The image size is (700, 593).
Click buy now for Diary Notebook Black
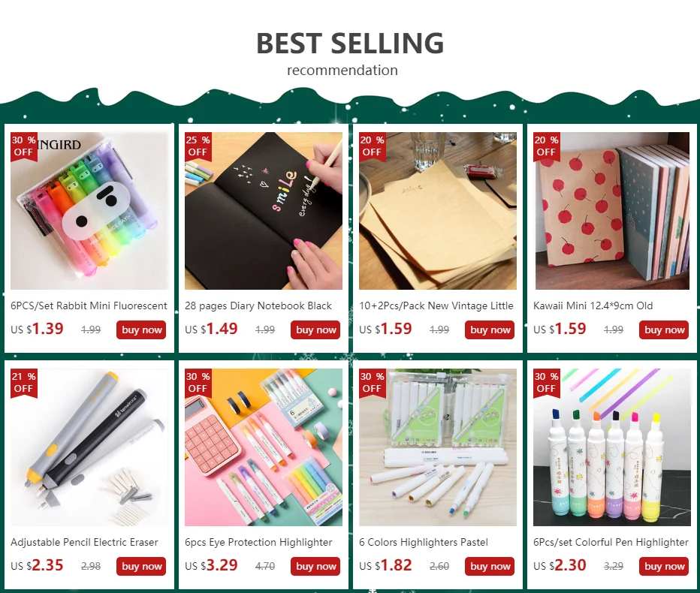315,330
